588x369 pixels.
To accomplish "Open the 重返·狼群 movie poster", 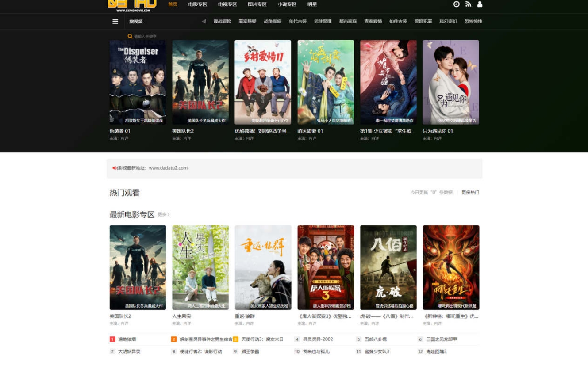I will pos(263,267).
